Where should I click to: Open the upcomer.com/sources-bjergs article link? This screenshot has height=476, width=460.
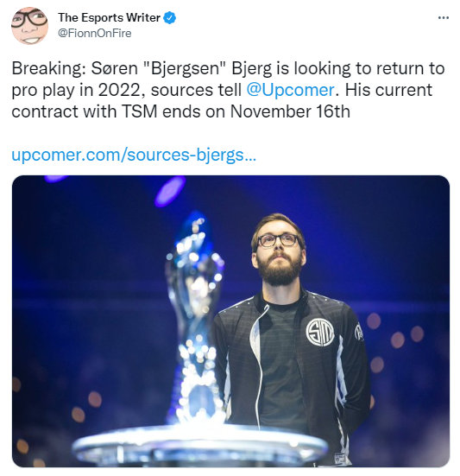tap(134, 155)
